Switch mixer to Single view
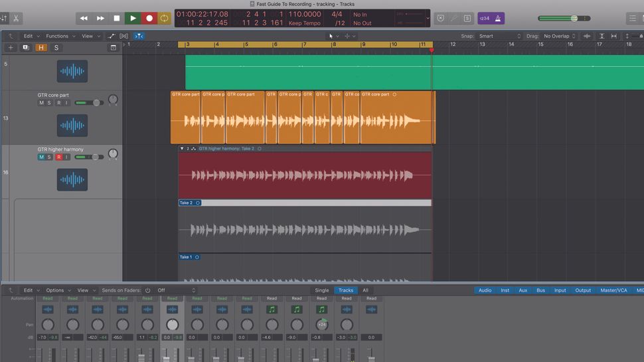The image size is (644, 362). click(x=321, y=290)
